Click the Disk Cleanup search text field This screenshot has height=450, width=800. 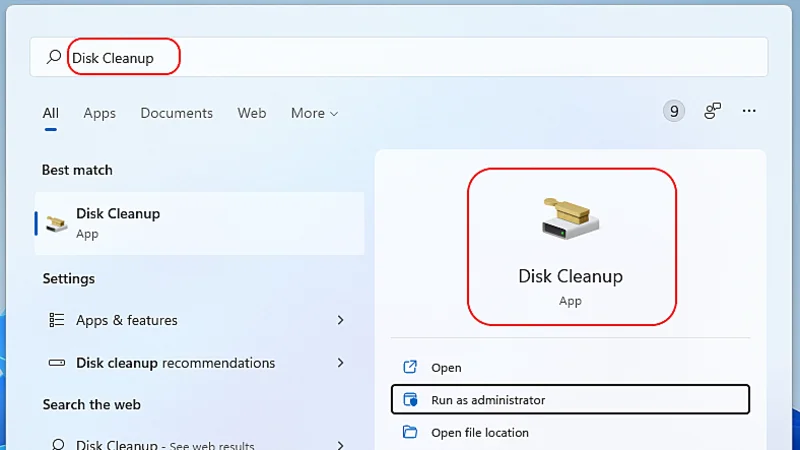pos(398,57)
